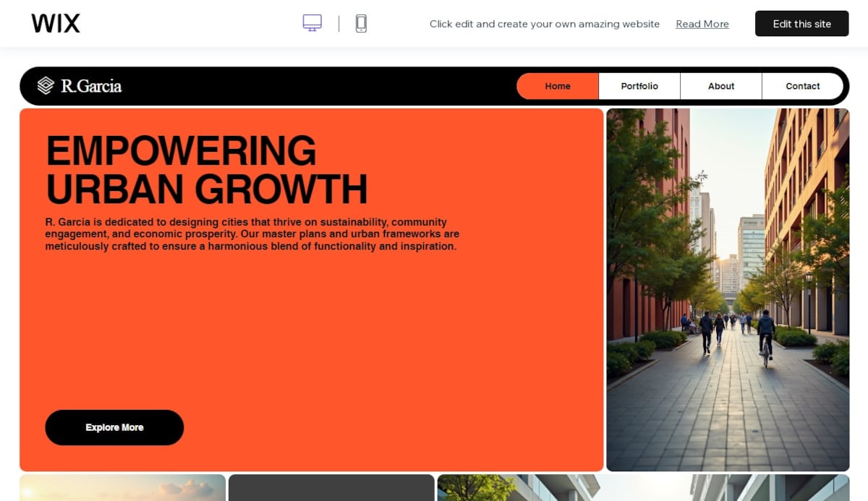The image size is (868, 501).
Task: Switch to desktop view preview
Action: point(312,23)
